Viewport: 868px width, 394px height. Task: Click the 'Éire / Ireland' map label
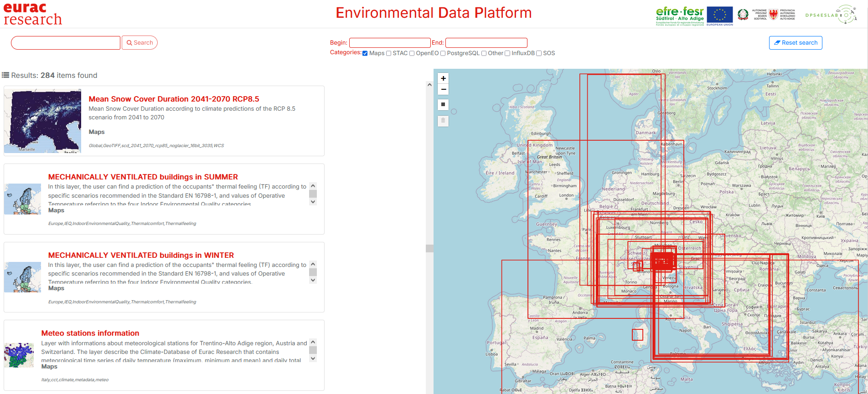coord(500,173)
